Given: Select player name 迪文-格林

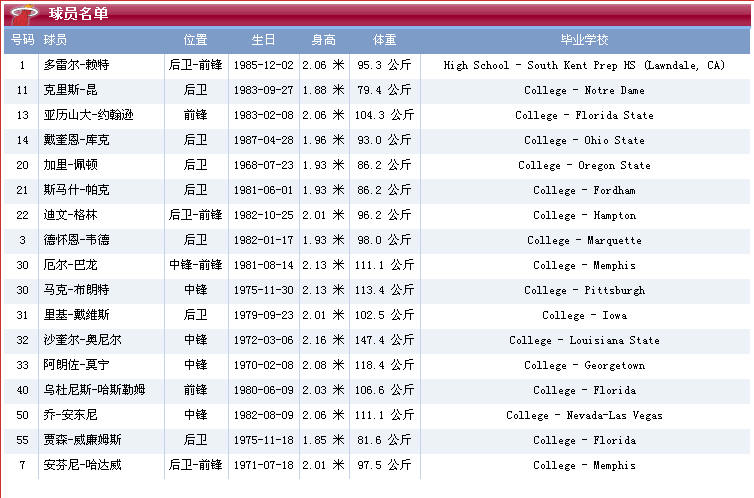Looking at the screenshot, I should [x=70, y=215].
